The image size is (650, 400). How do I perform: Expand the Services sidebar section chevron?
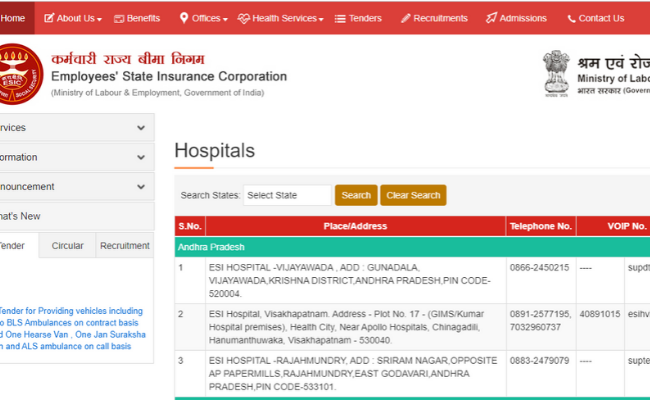(x=141, y=128)
